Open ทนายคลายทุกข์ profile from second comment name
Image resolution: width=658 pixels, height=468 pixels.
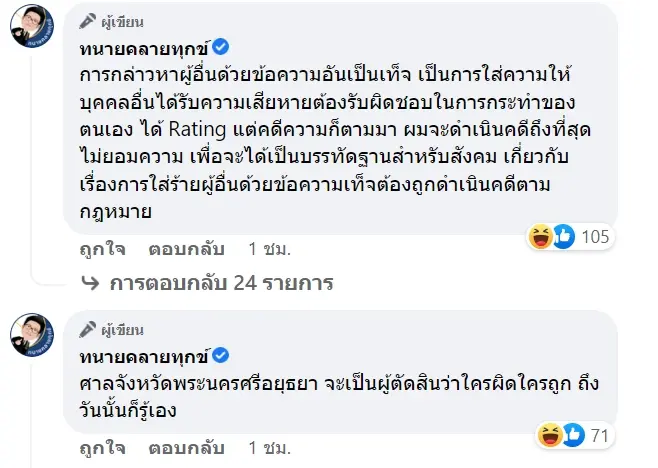145,355
